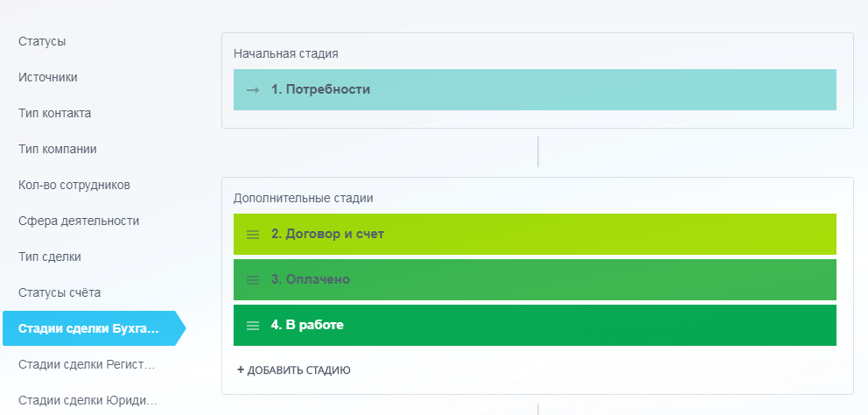Click the stage title 4. В работе
The width and height of the screenshot is (868, 415).
(x=307, y=325)
